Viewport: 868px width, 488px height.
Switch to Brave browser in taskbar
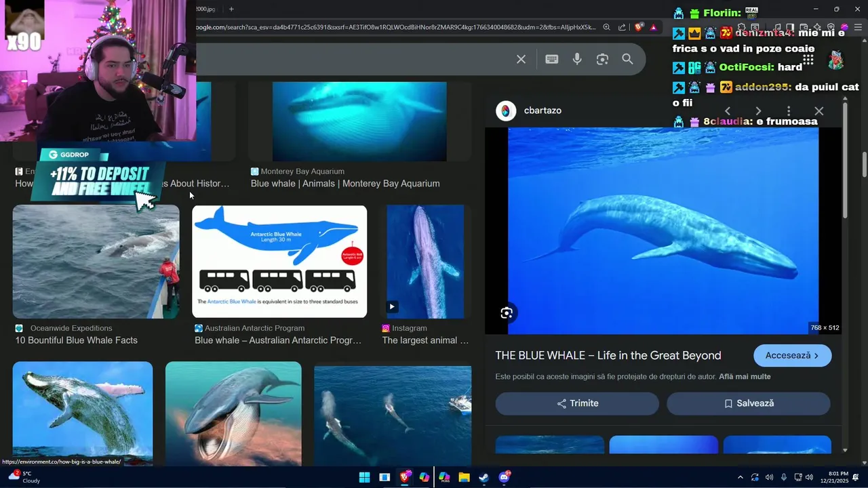tap(405, 476)
